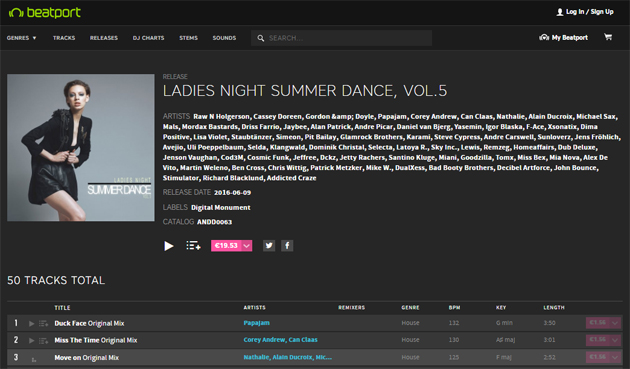Click the 50 Tracks Total heading

pyautogui.click(x=56, y=280)
